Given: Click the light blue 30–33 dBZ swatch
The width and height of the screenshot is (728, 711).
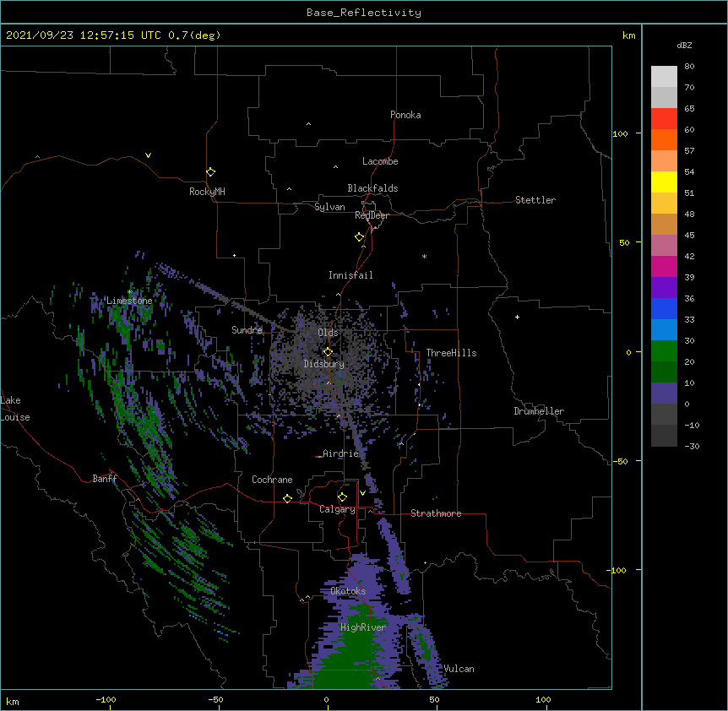Looking at the screenshot, I should [x=664, y=329].
